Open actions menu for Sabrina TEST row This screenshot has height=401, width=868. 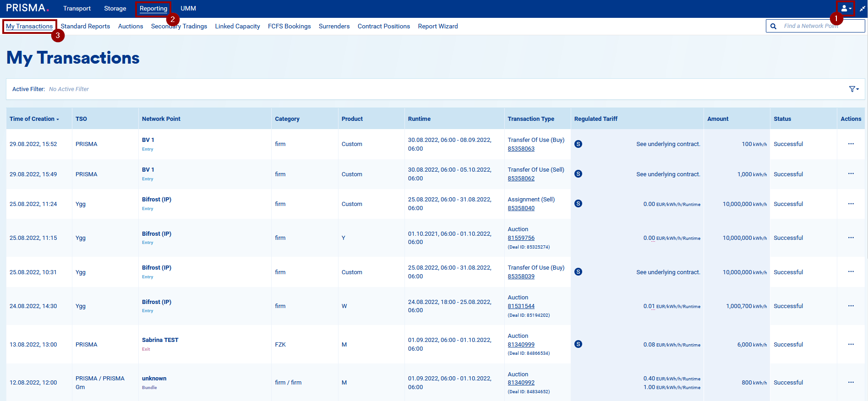click(x=851, y=344)
